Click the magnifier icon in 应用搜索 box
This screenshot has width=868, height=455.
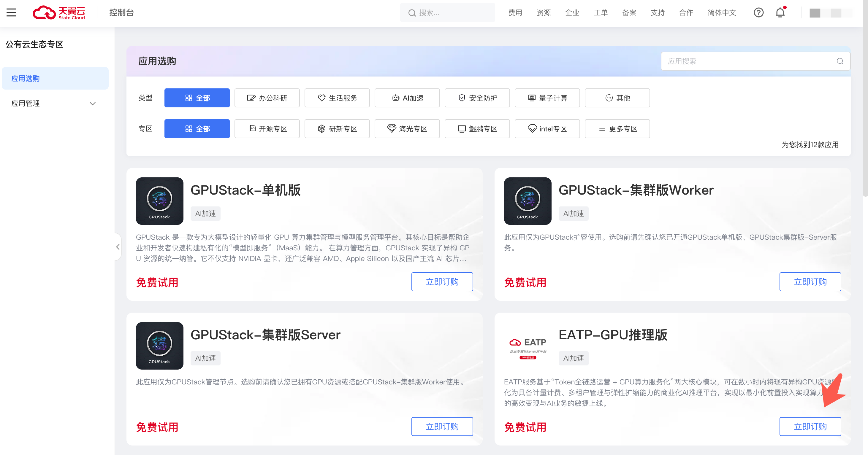click(x=840, y=61)
